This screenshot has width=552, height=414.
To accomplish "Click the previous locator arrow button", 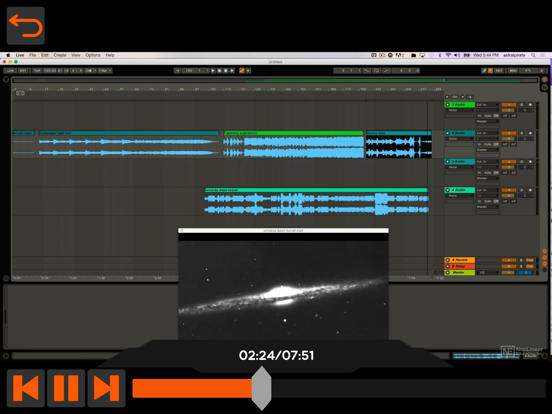I will tap(447, 96).
